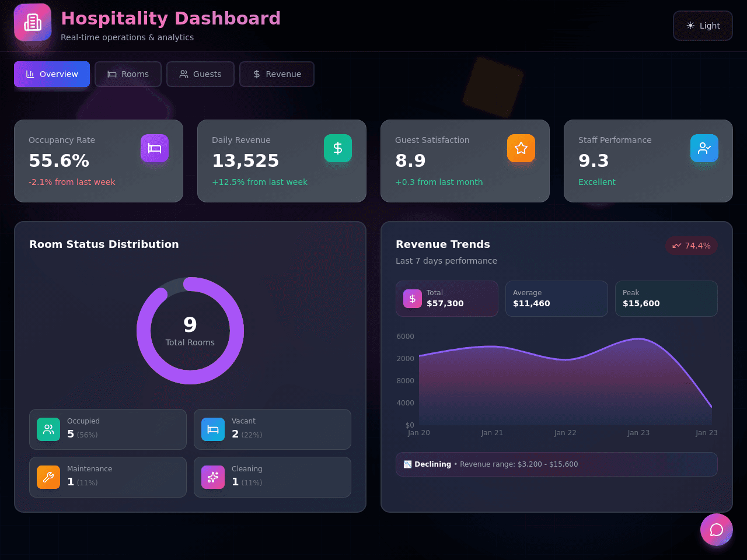Click the green dollar icon in Daily Revenue card

click(x=338, y=148)
